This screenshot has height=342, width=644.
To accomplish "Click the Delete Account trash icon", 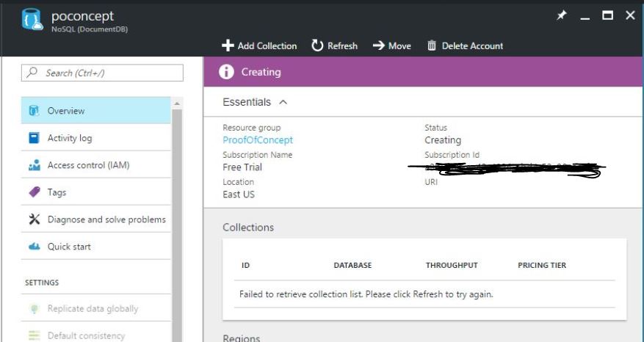I will 431,46.
